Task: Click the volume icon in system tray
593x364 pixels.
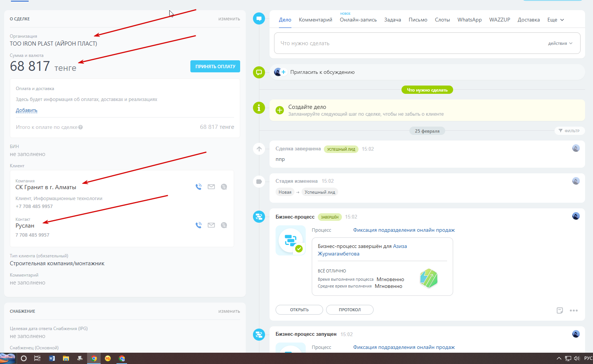Action: pos(577,358)
